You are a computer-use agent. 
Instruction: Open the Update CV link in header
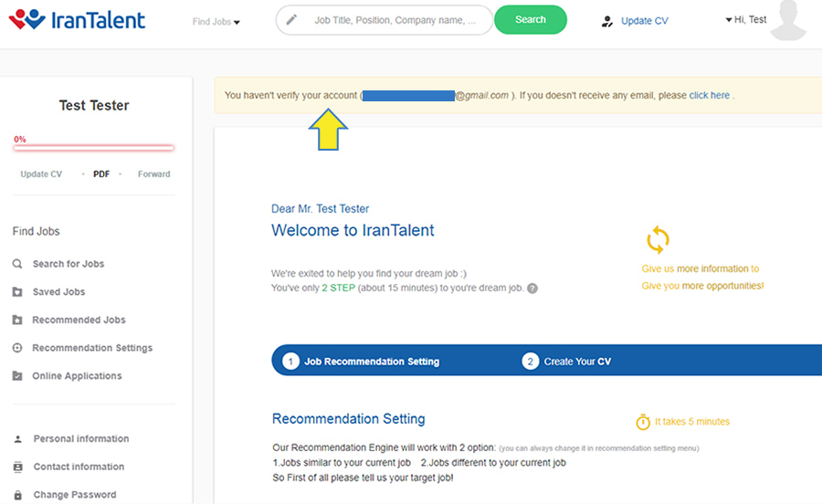click(644, 21)
